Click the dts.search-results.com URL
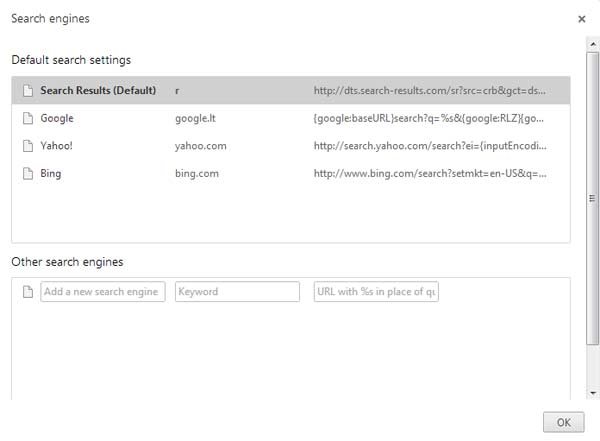 [430, 91]
